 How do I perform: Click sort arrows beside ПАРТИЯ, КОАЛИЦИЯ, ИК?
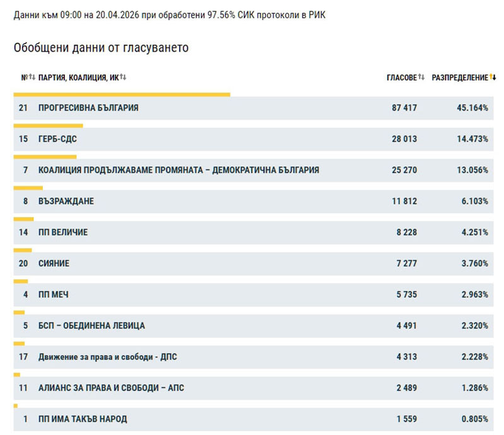pyautogui.click(x=123, y=77)
